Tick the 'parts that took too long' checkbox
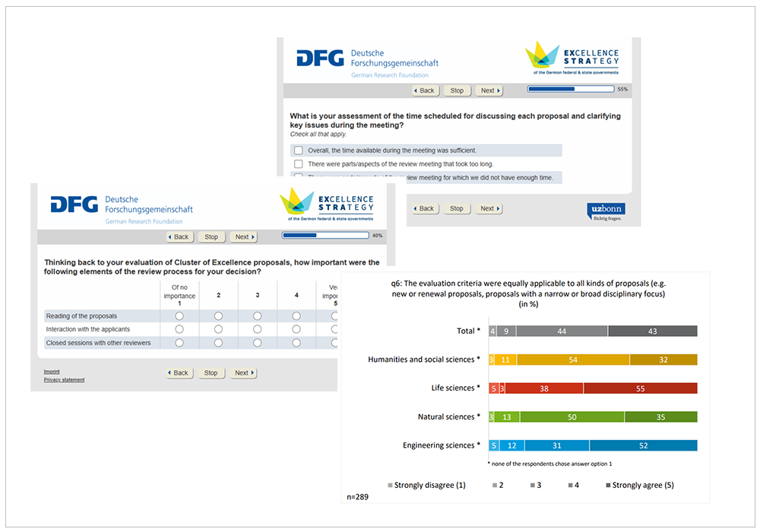This screenshot has height=532, width=760. click(x=299, y=163)
